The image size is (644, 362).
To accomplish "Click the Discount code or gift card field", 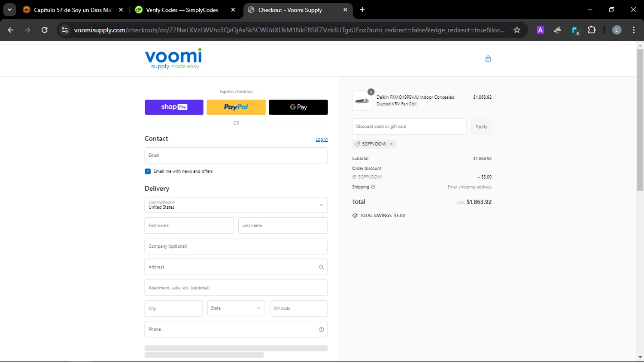I will tap(409, 127).
